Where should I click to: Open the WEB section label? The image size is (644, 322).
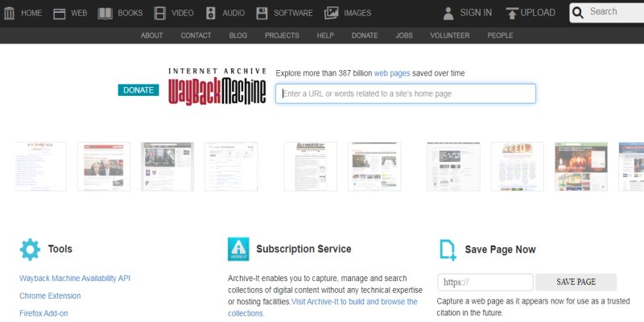click(x=79, y=13)
